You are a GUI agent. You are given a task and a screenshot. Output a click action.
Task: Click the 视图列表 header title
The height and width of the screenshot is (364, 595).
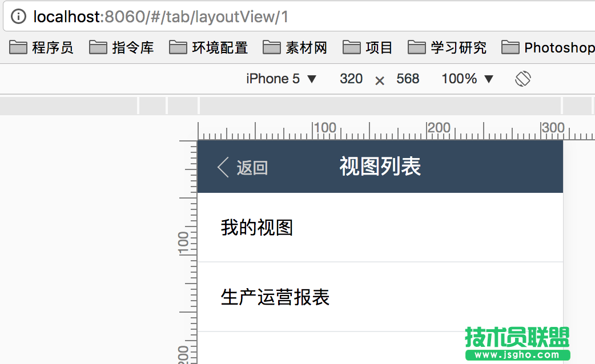(x=380, y=167)
